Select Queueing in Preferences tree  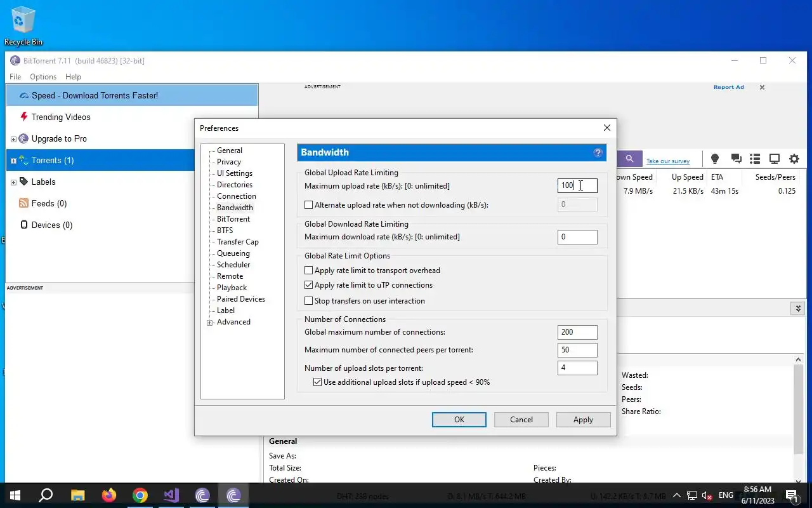coord(233,253)
